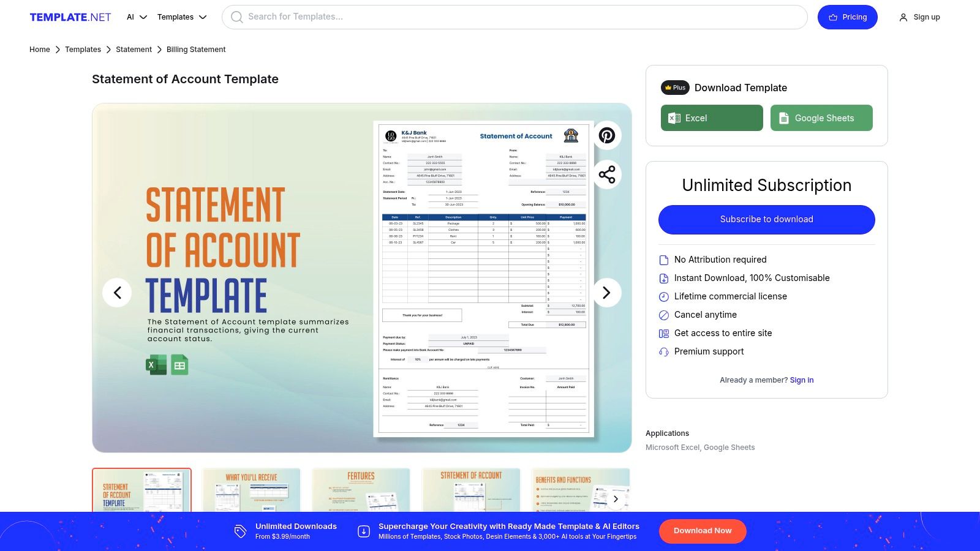The width and height of the screenshot is (980, 551).
Task: Show next preview image arrow
Action: click(x=606, y=293)
